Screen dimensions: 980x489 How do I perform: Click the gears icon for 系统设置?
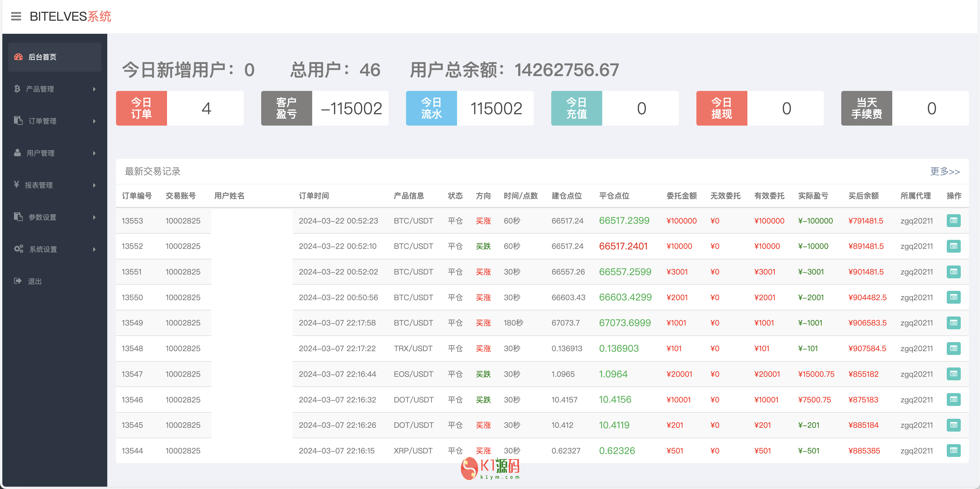pos(19,249)
